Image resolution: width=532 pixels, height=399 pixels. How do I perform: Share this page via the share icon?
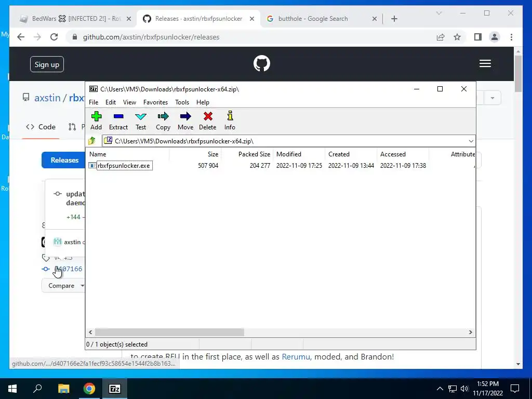point(441,37)
